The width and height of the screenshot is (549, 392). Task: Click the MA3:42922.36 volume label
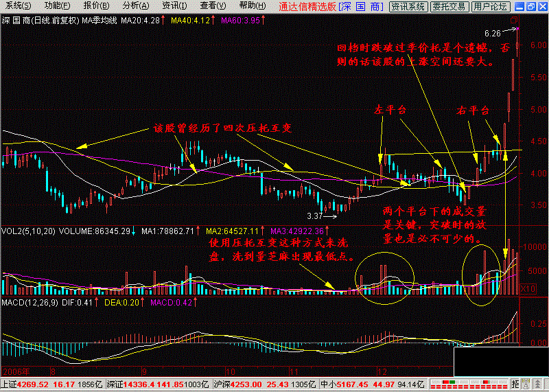(x=299, y=231)
